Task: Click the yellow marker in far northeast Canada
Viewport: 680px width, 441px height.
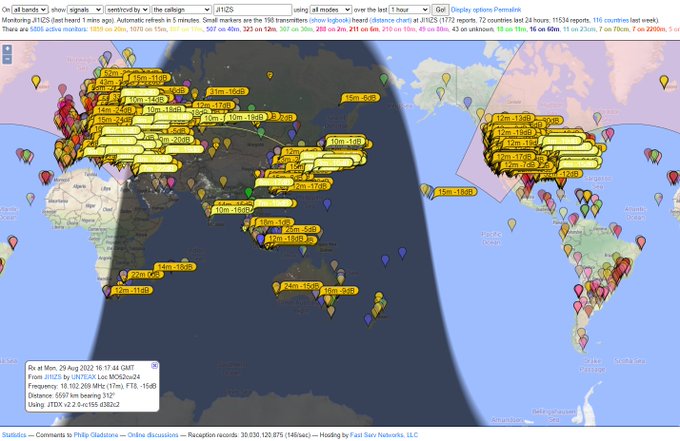Action: (664, 81)
